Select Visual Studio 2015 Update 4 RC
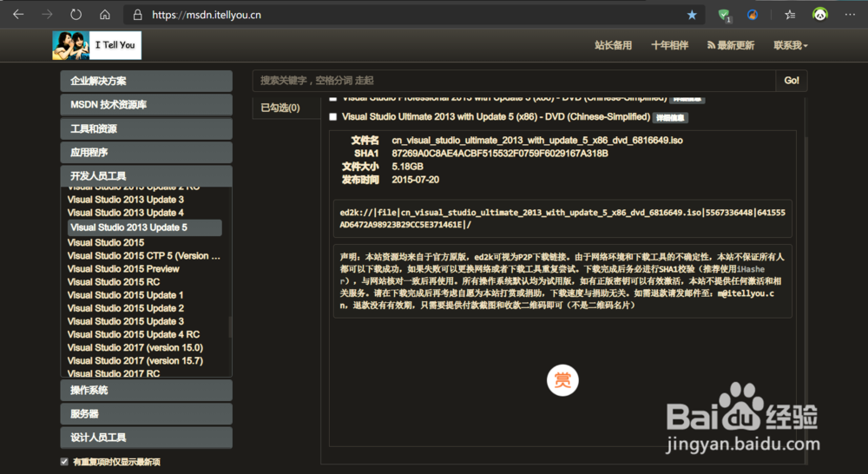Image resolution: width=868 pixels, height=474 pixels. pyautogui.click(x=134, y=334)
